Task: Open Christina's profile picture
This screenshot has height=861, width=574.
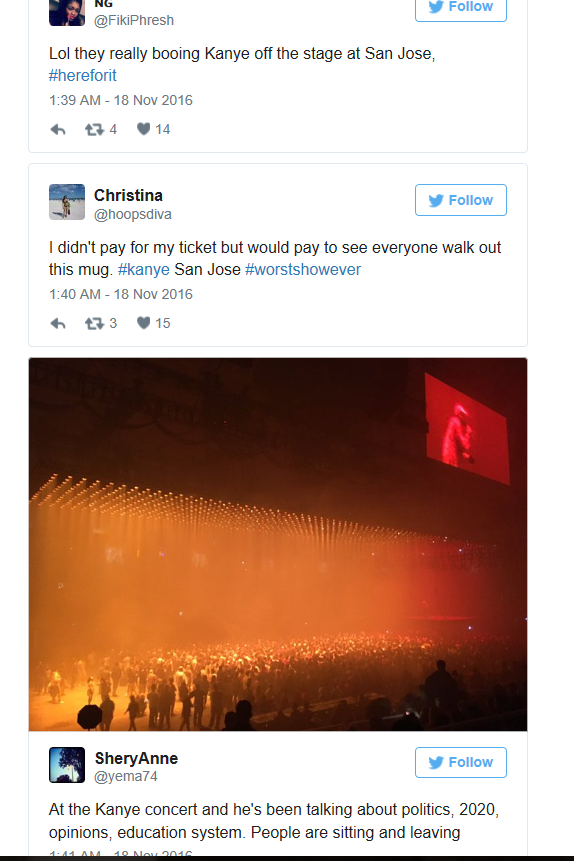Action: tap(67, 202)
